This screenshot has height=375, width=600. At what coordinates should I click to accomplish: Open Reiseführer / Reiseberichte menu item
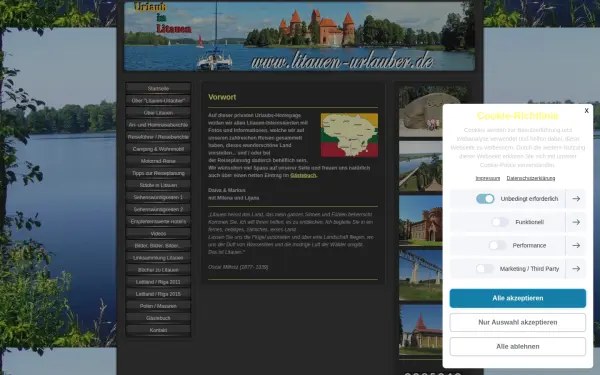[158, 137]
